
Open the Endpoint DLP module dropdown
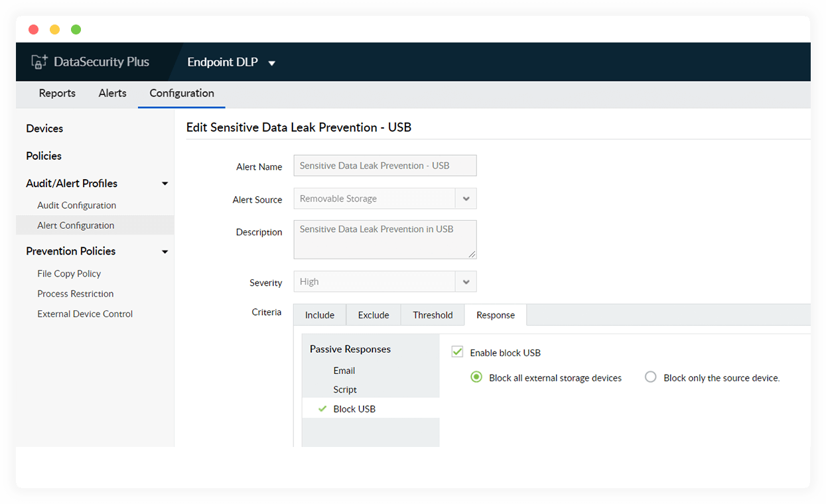[271, 63]
